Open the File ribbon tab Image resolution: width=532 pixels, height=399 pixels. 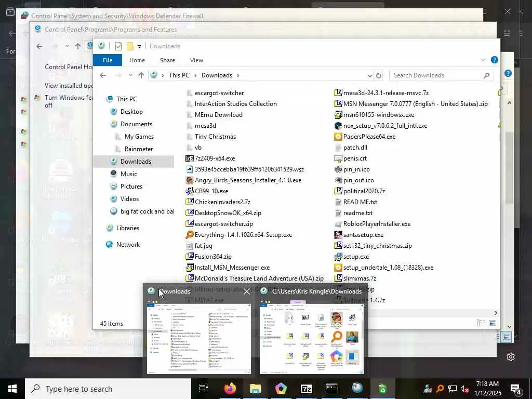[x=107, y=60]
